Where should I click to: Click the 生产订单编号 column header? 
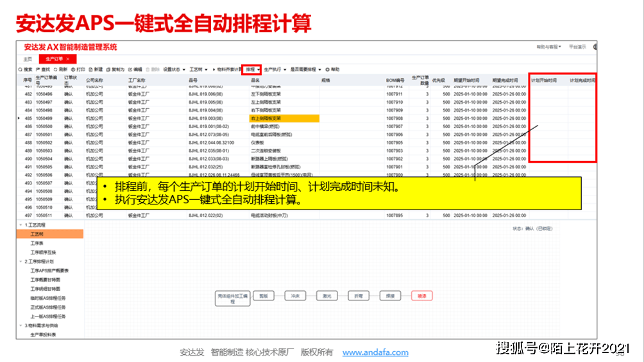47,80
